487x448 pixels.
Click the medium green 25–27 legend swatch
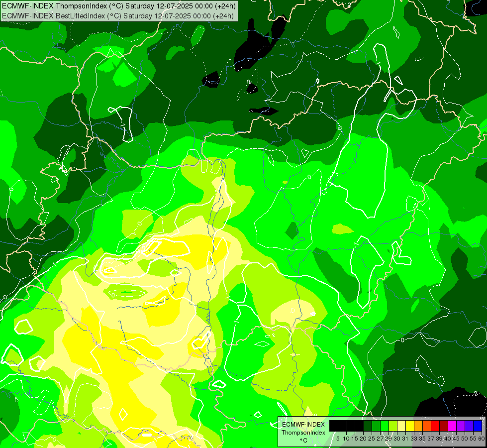point(376,426)
